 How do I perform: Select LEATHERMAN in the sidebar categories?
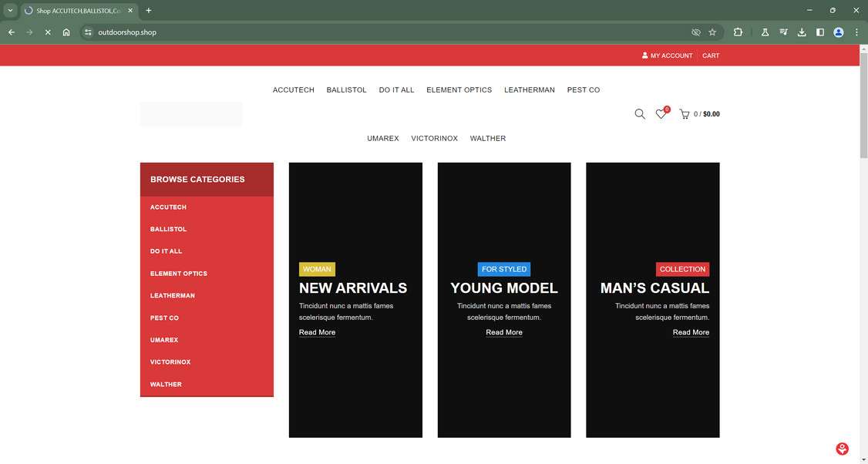[x=173, y=296]
